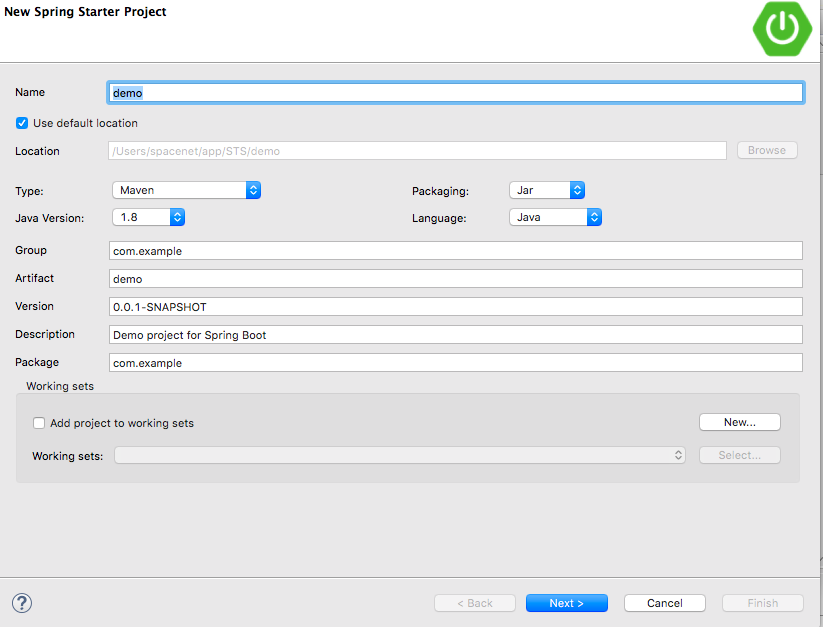The image size is (823, 627).
Task: Click the Artifact field containing demo
Action: (456, 279)
